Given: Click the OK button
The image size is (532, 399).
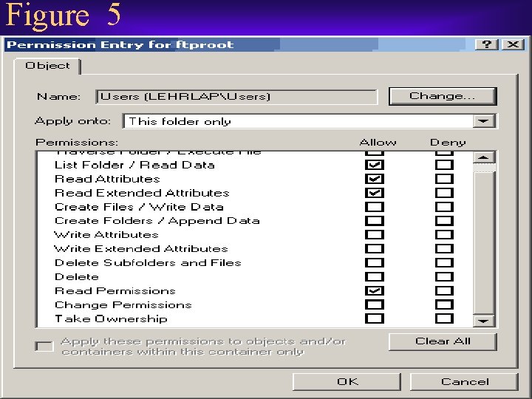Looking at the screenshot, I should [347, 382].
